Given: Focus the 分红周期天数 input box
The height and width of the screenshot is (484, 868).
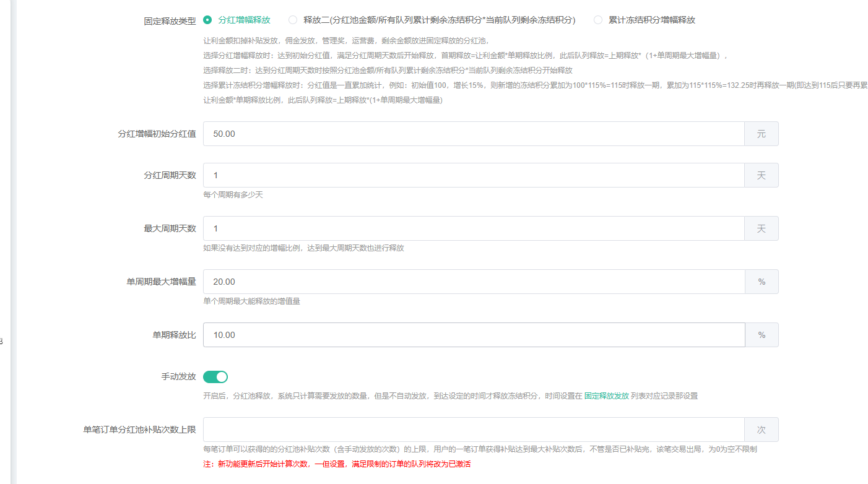Looking at the screenshot, I should (x=474, y=175).
